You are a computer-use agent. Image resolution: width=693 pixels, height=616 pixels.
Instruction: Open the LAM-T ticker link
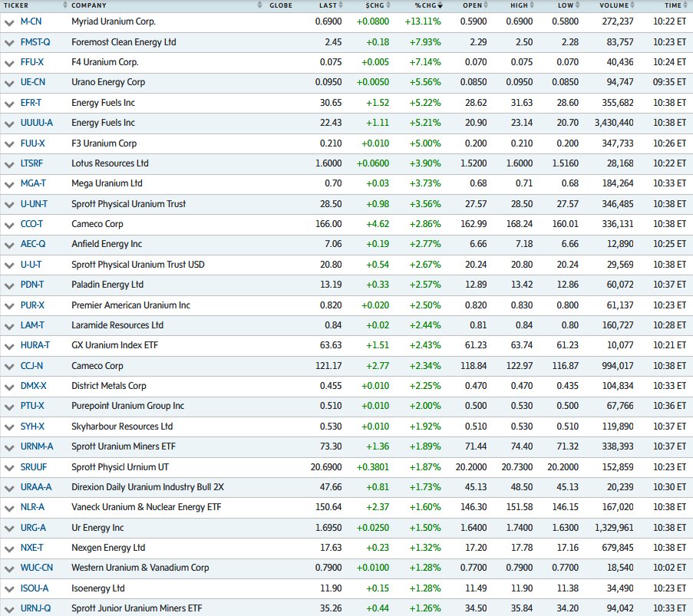pos(32,324)
